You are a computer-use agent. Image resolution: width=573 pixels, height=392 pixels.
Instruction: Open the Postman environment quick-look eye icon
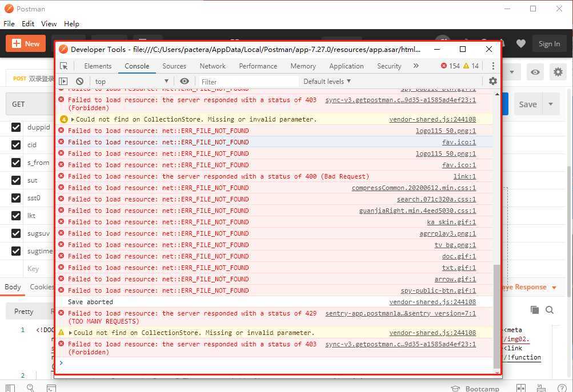click(535, 72)
